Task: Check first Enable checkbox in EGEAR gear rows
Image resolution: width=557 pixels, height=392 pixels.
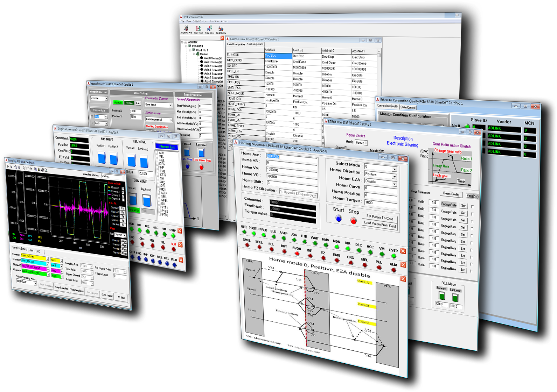Action: (472, 207)
